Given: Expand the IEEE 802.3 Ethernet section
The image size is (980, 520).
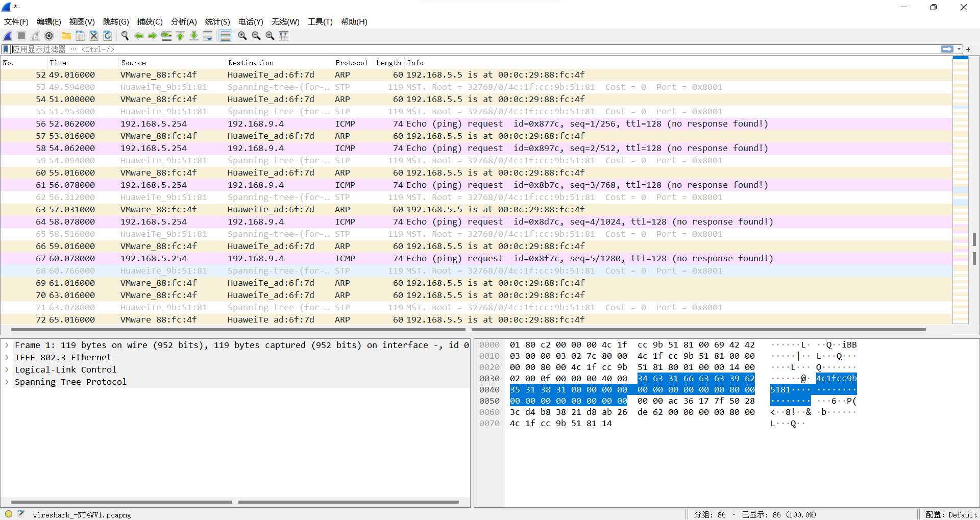Looking at the screenshot, I should click(x=7, y=358).
